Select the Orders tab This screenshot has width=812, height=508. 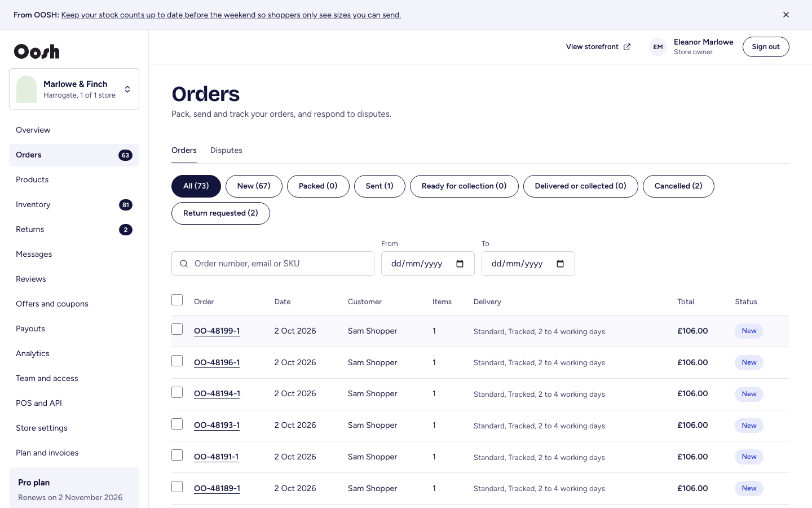(184, 150)
